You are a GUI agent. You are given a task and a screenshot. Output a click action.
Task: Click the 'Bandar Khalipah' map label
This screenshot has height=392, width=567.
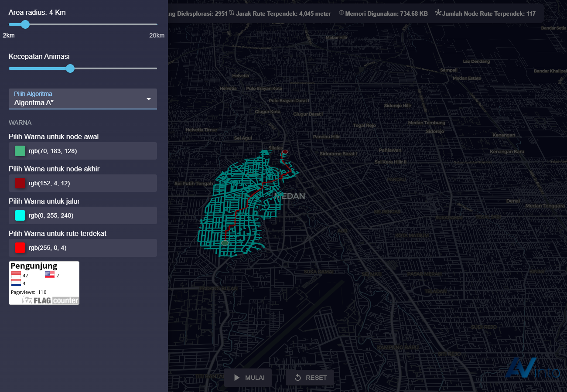[x=550, y=71]
